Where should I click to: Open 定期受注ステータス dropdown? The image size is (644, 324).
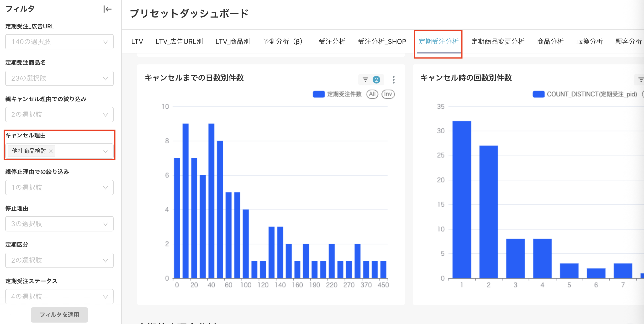pos(59,296)
